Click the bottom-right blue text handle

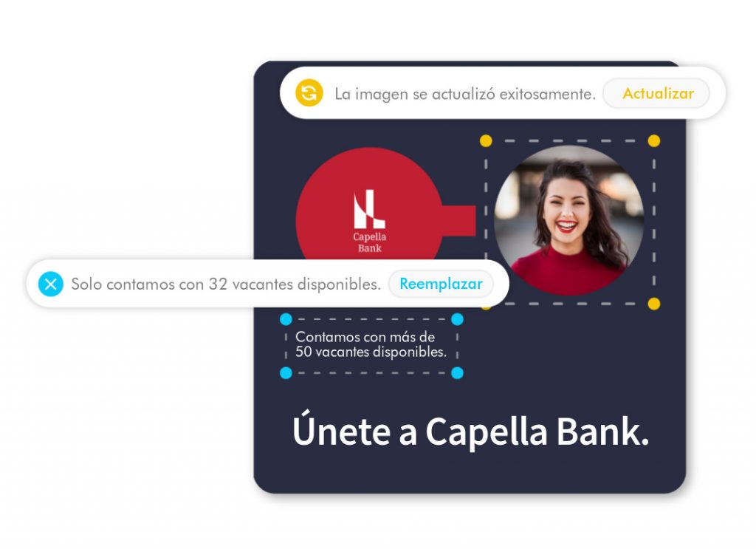pyautogui.click(x=457, y=373)
